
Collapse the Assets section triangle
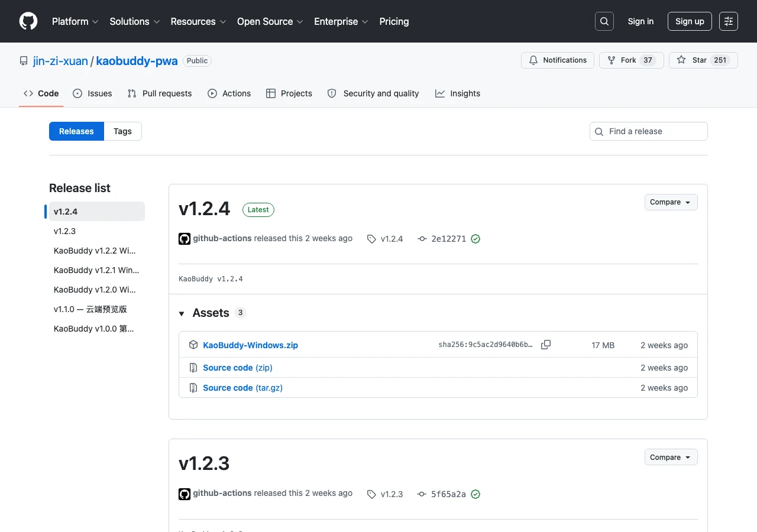(x=182, y=313)
